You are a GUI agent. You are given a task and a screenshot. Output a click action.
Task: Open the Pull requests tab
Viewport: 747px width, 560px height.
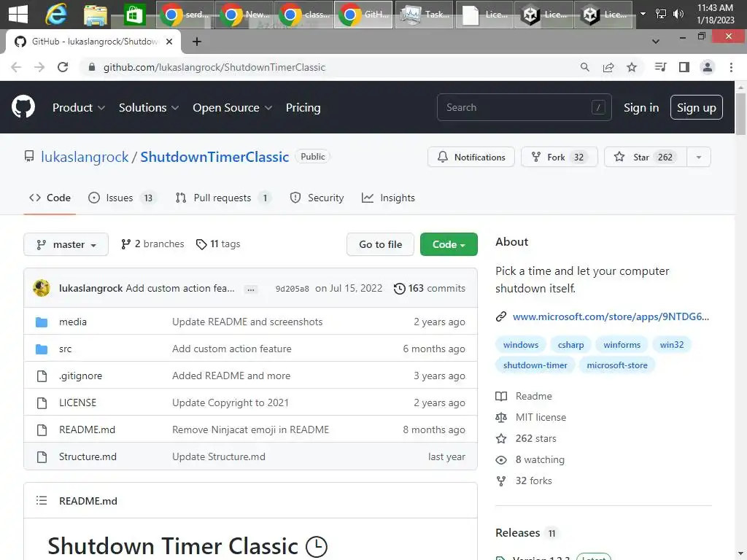(x=223, y=198)
